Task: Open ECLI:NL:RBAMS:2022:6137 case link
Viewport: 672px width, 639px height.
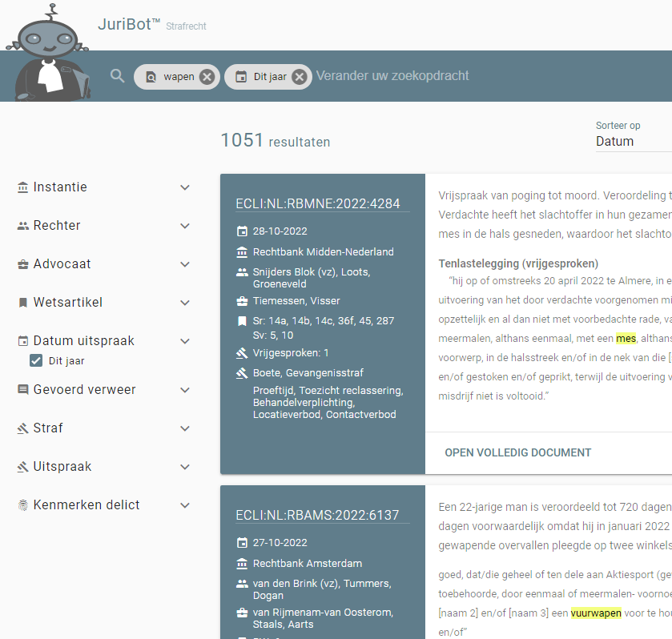Action: click(317, 515)
